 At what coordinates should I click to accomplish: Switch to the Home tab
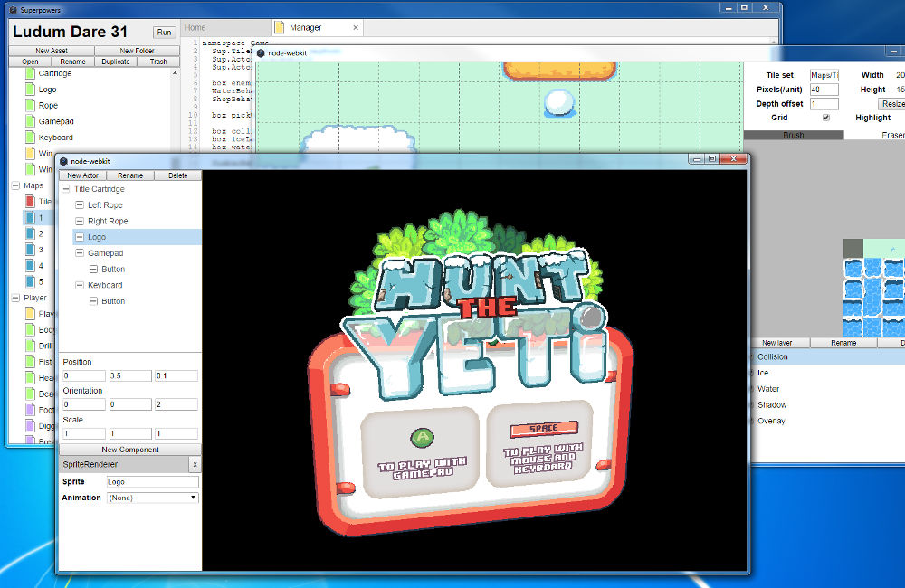(194, 26)
